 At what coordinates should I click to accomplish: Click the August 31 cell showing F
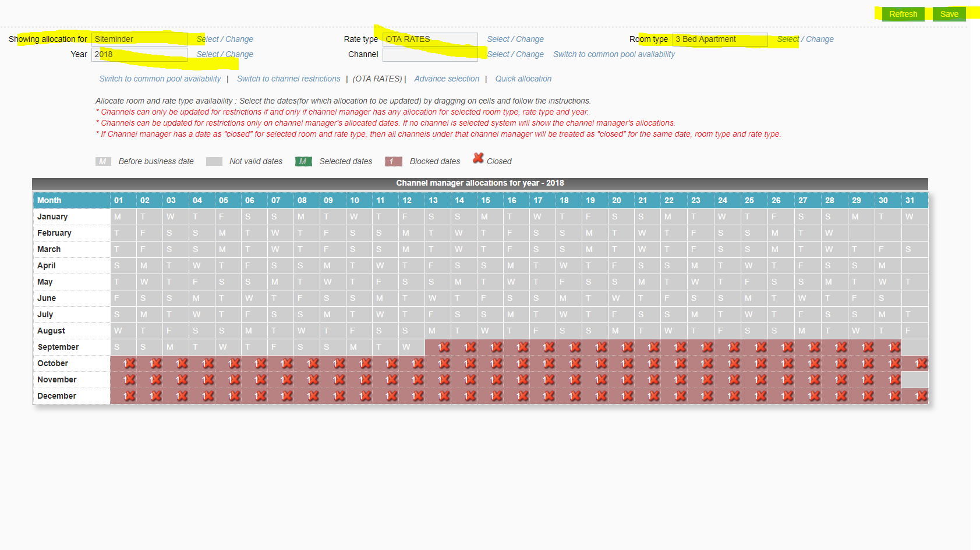[915, 331]
